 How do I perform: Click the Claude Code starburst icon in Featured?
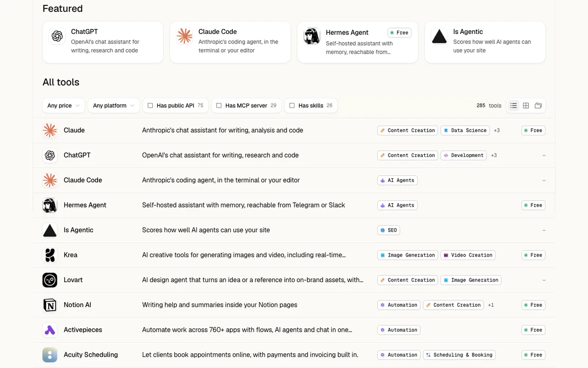point(185,36)
